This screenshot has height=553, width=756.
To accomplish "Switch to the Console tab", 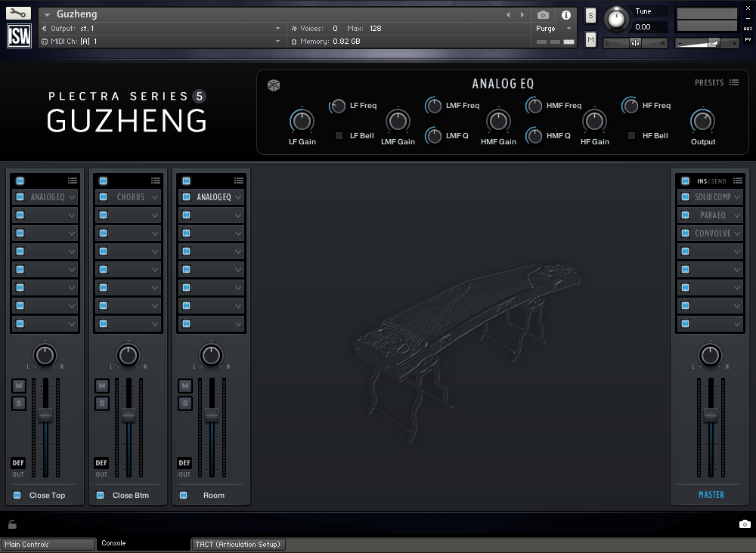I will coord(113,542).
